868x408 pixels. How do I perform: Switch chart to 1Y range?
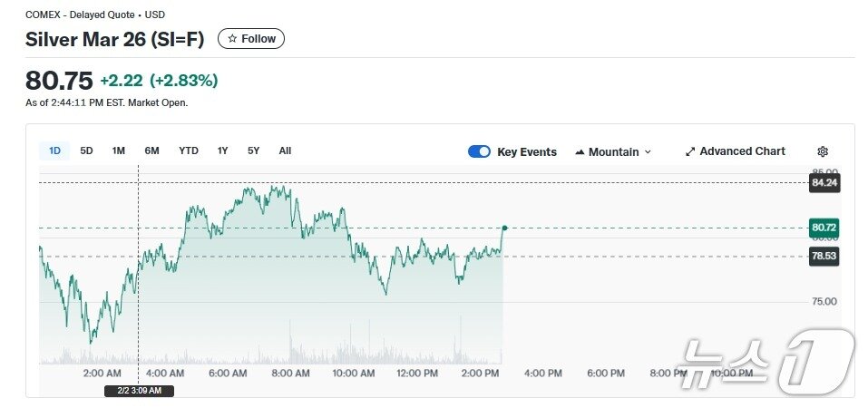pyautogui.click(x=222, y=151)
